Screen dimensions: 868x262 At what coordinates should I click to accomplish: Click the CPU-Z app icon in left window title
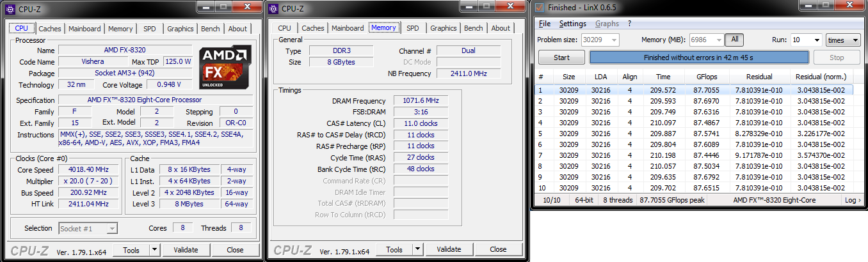(11, 8)
